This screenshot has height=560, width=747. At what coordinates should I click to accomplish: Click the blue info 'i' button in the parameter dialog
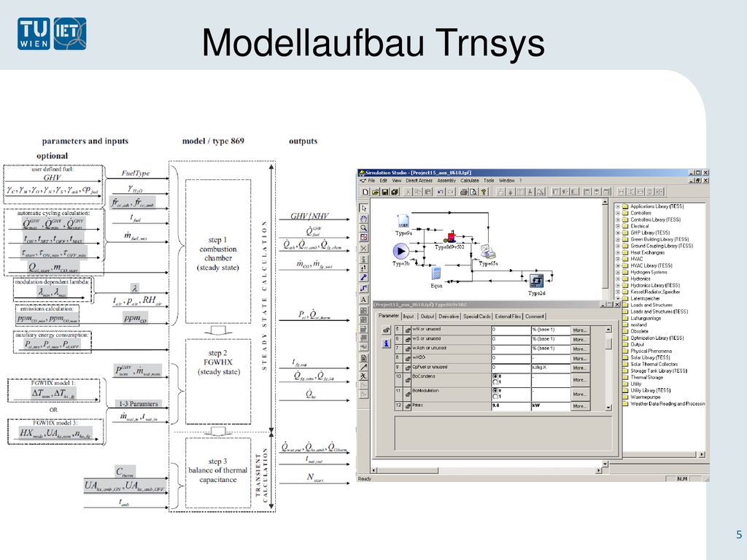coord(386,343)
